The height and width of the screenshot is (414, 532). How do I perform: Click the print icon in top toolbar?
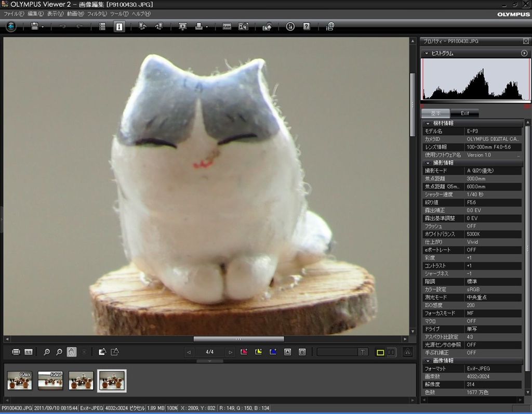pos(199,27)
